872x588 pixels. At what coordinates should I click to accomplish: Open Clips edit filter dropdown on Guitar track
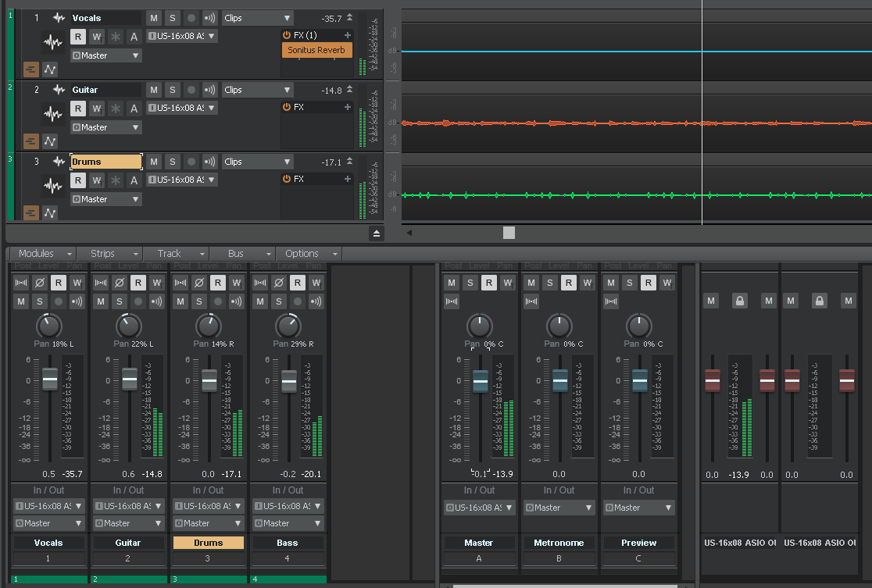[258, 90]
